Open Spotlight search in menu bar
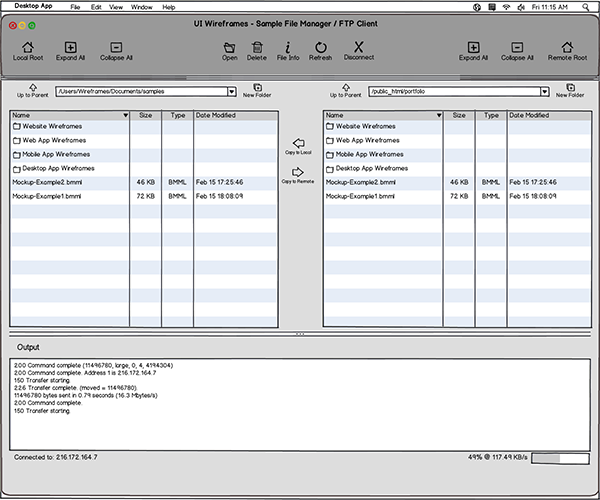Viewport: 600px width, 500px height. 585,7
